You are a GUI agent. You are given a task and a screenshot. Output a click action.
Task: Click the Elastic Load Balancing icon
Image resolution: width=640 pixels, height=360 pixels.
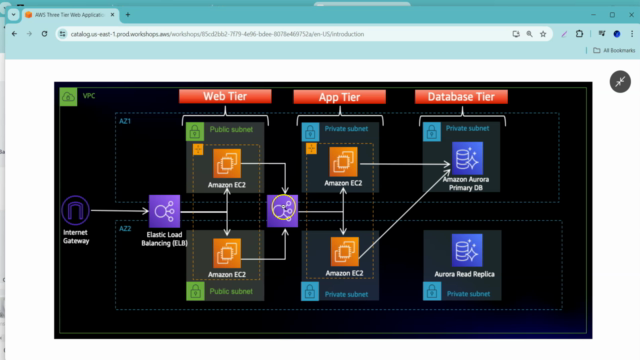coord(164,211)
